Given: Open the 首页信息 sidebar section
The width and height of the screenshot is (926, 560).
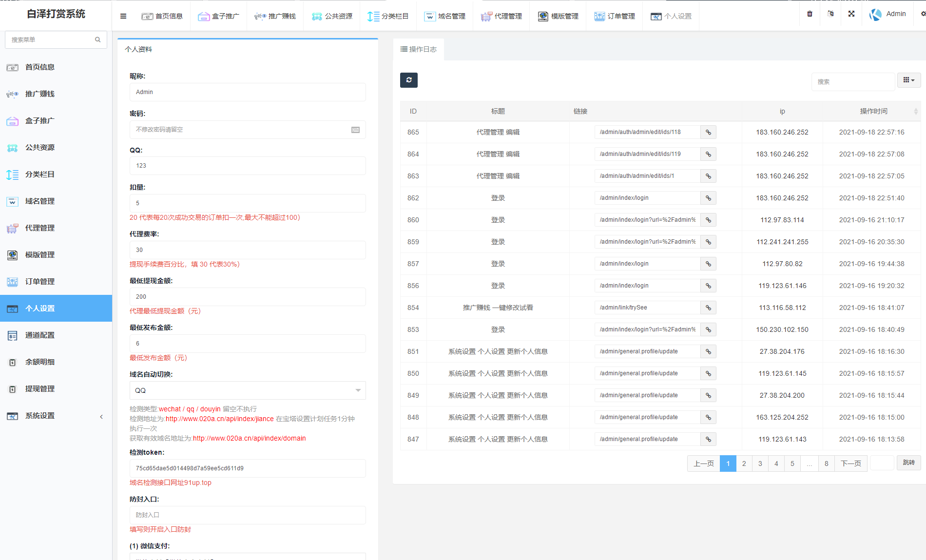Looking at the screenshot, I should point(40,67).
